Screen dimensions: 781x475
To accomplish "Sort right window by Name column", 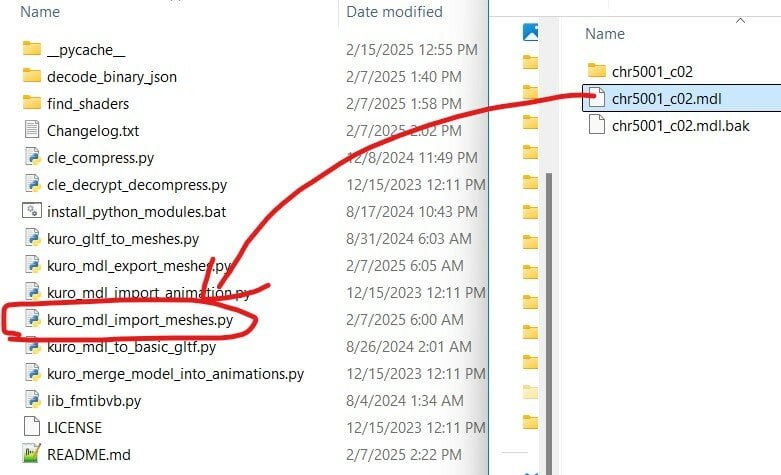I will point(605,34).
